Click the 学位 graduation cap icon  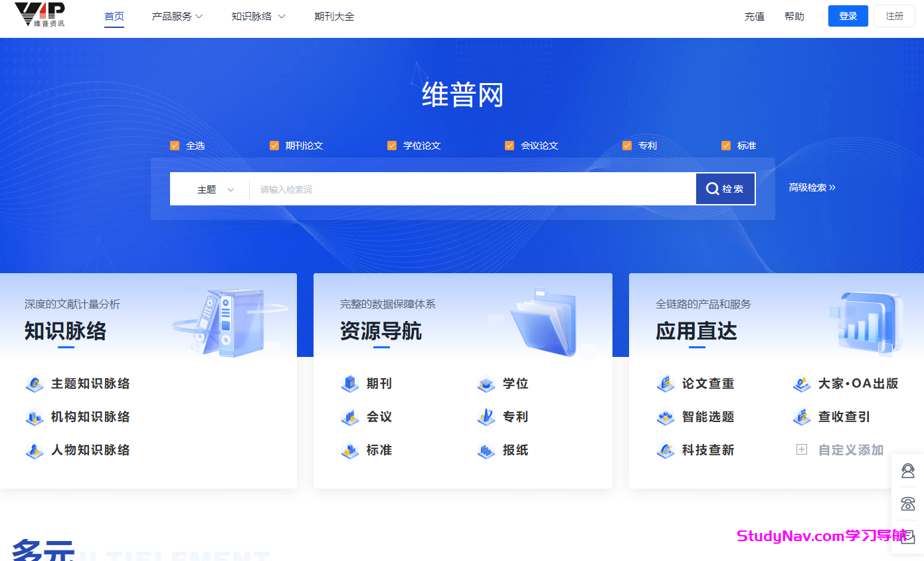point(486,384)
